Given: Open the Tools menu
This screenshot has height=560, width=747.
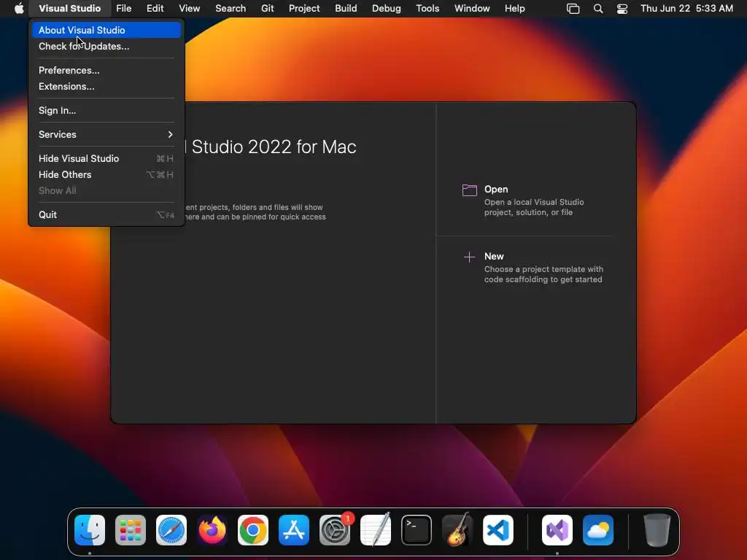Looking at the screenshot, I should click(427, 9).
